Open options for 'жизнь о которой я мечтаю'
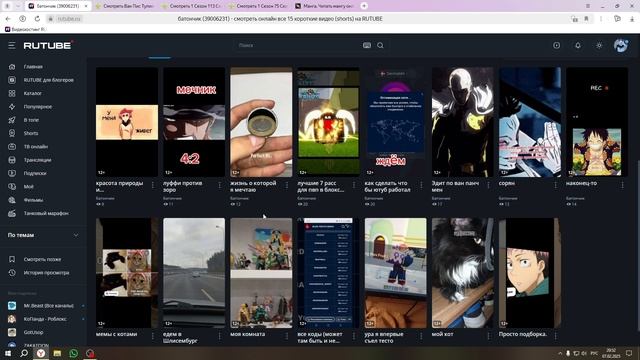 [287, 185]
